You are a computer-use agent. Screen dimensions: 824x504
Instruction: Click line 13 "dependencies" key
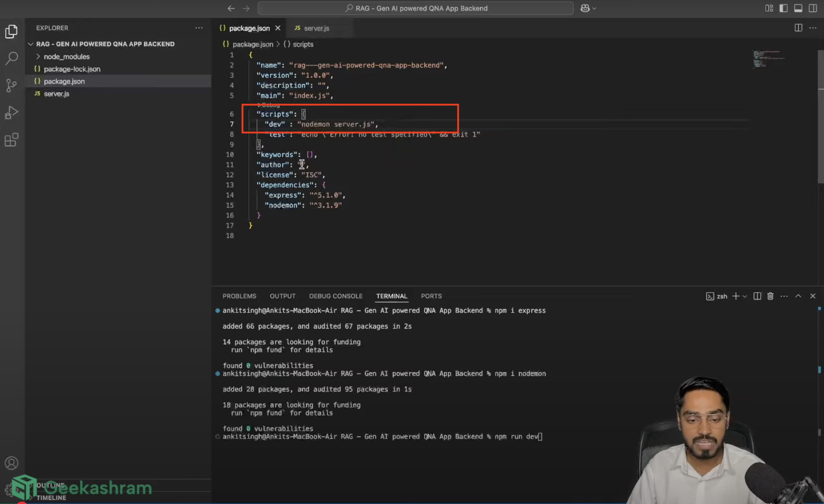coord(287,185)
